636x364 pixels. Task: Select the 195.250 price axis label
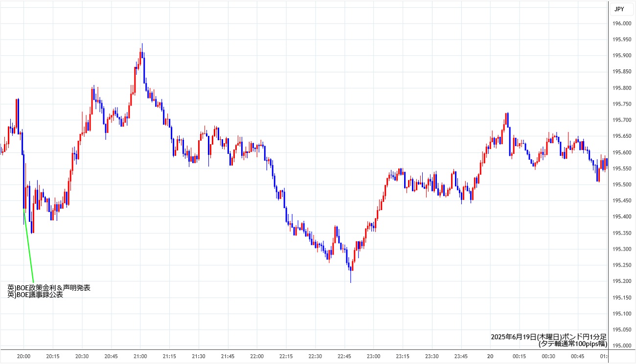[622, 265]
